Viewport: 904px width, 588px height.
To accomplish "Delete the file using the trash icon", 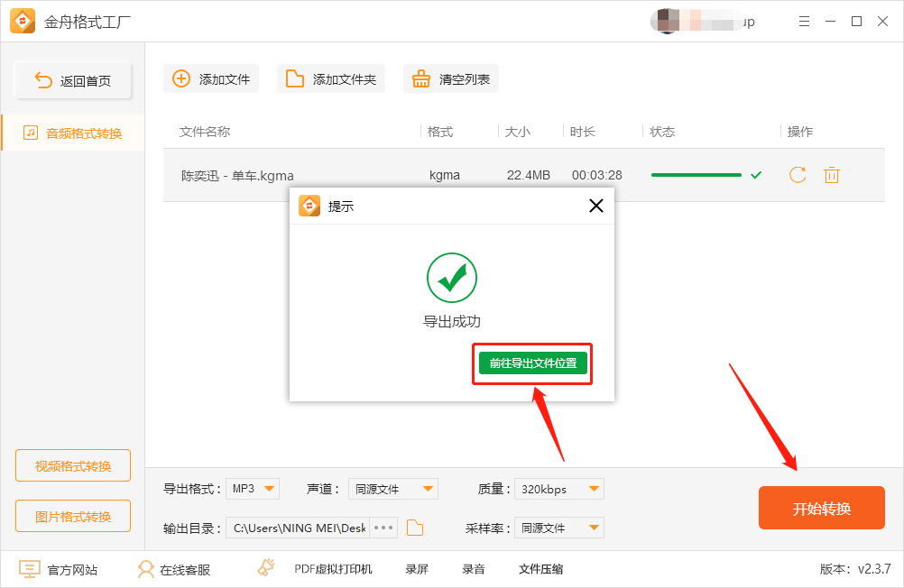I will (831, 175).
